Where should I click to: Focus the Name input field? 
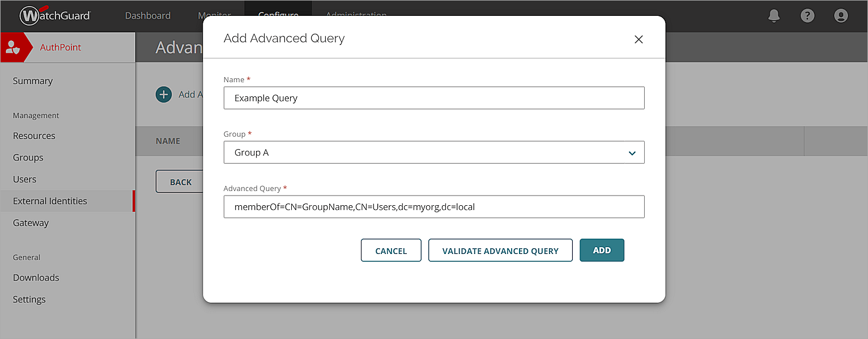[x=434, y=98]
